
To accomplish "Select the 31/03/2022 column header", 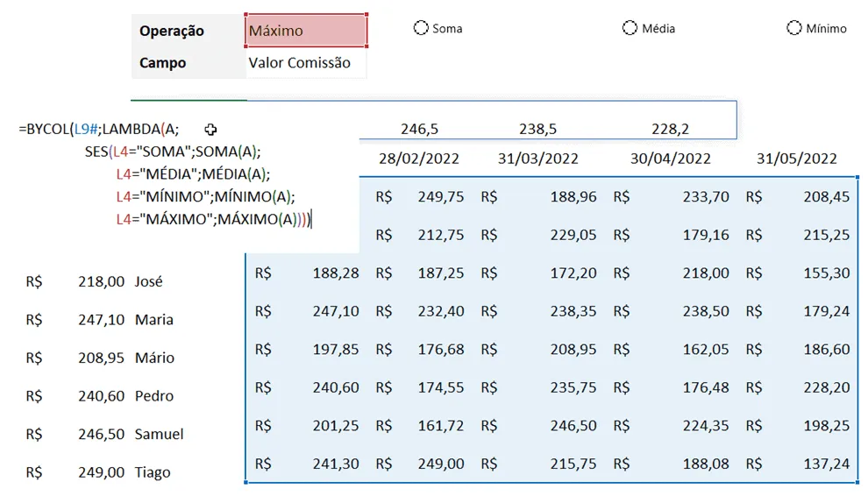I will [x=538, y=159].
